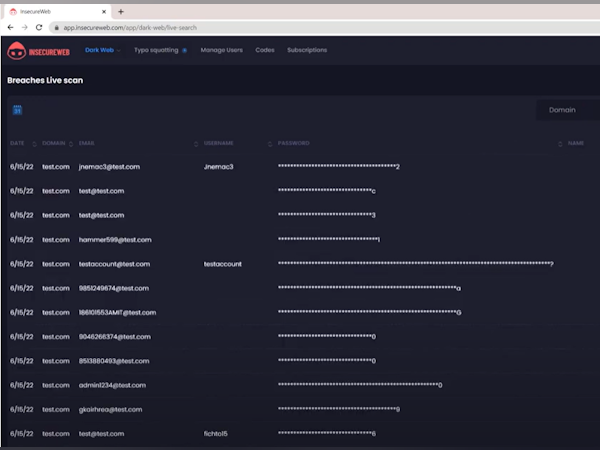The height and width of the screenshot is (450, 600).
Task: Select username testaccount
Action: pyautogui.click(x=223, y=264)
